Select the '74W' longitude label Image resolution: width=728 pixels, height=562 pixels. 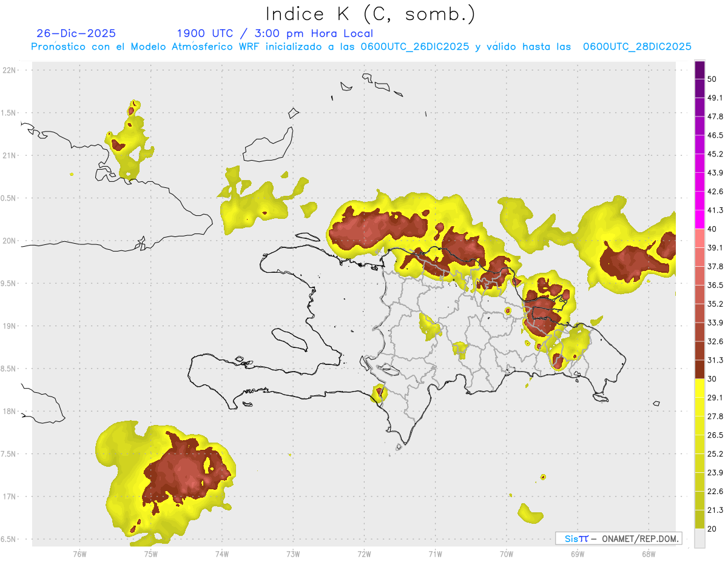pyautogui.click(x=221, y=554)
